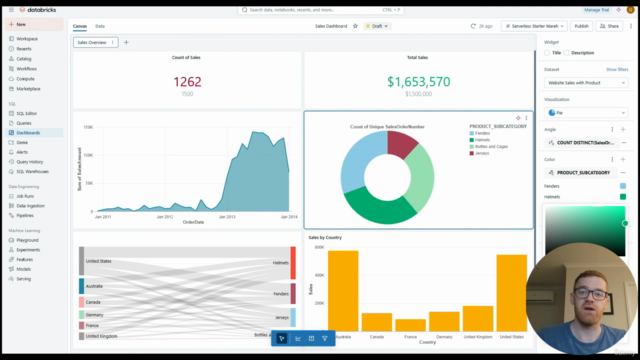Click the search data and notebooks field
The image size is (640, 360).
(x=321, y=10)
